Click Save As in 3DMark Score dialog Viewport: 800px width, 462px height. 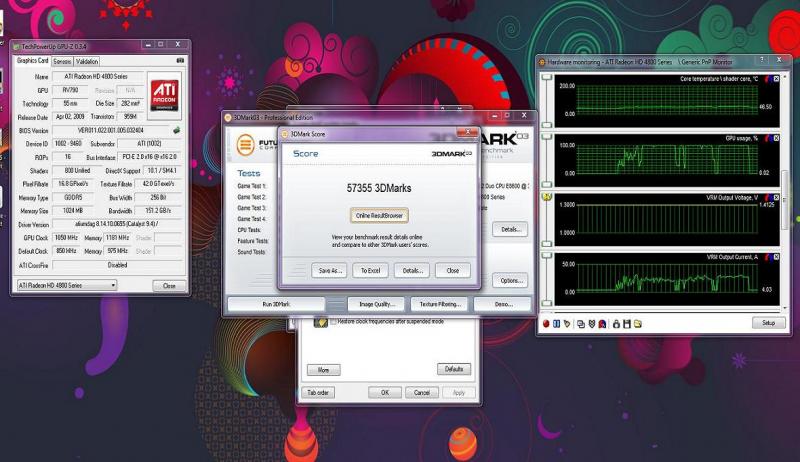tap(330, 271)
